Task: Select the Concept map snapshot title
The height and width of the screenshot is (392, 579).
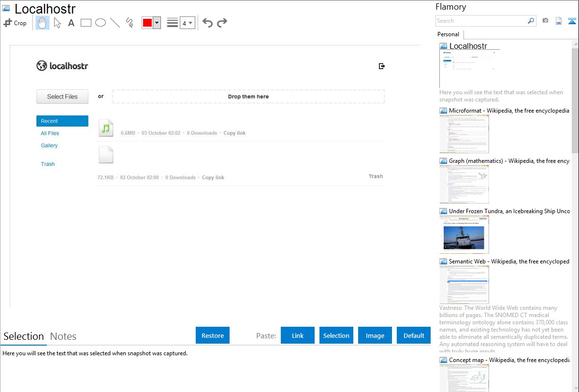Action: [x=509, y=360]
